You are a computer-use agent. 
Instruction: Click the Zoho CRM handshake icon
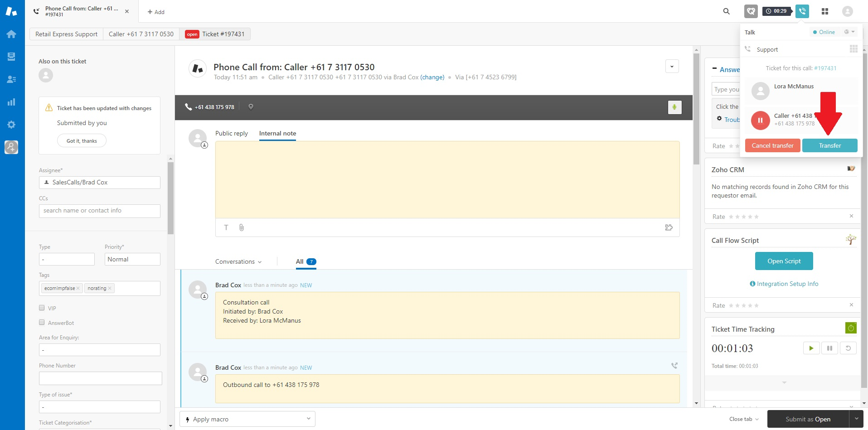[x=851, y=169]
